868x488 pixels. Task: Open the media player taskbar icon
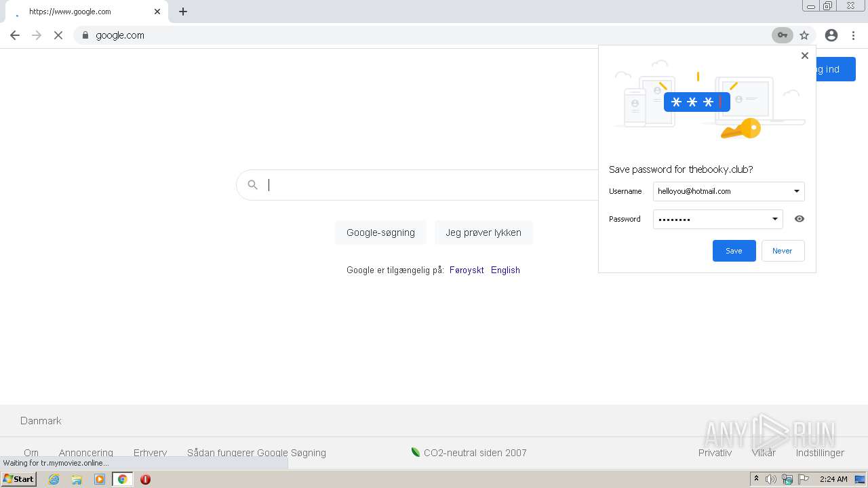pos(100,479)
